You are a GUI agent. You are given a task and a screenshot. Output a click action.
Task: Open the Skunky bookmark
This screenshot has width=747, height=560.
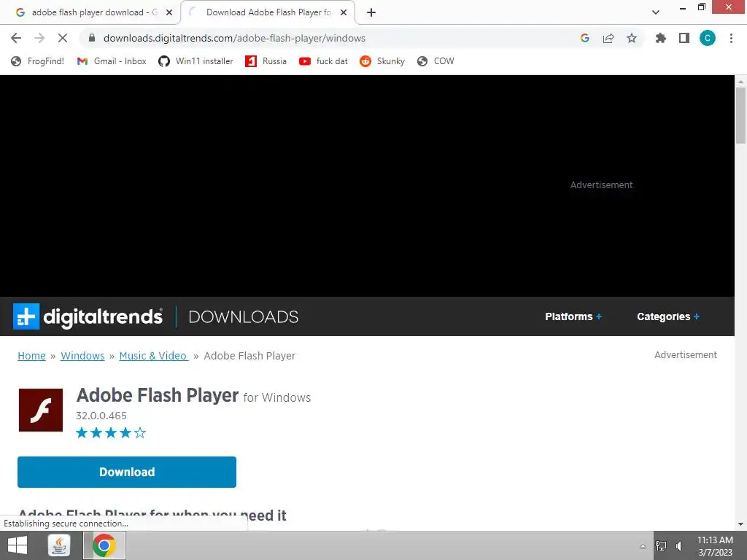(x=382, y=61)
